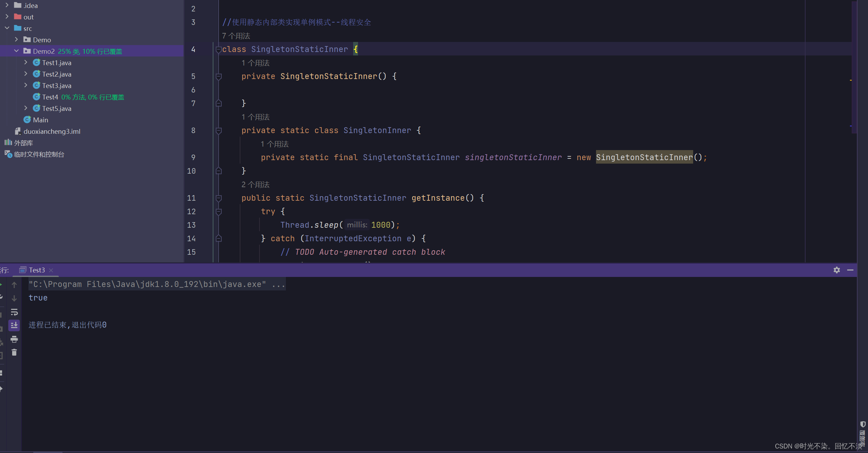
Task: Open the Main class file
Action: coord(40,120)
